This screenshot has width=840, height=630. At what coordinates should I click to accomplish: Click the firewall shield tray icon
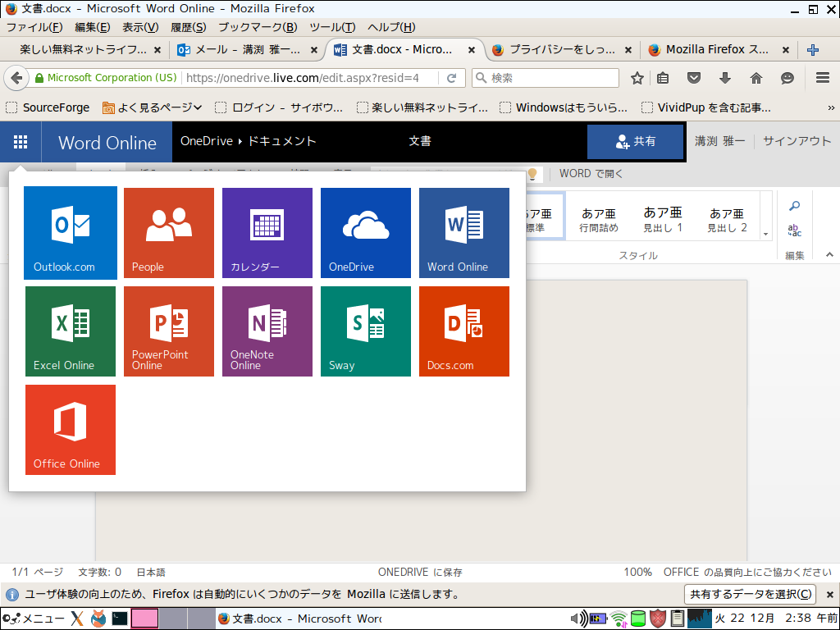657,619
